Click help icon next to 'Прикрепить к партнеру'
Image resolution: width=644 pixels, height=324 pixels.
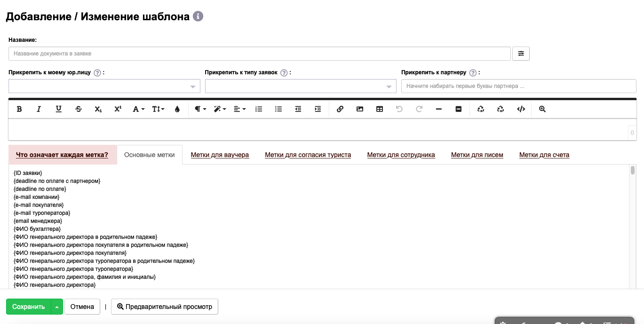[x=473, y=73]
